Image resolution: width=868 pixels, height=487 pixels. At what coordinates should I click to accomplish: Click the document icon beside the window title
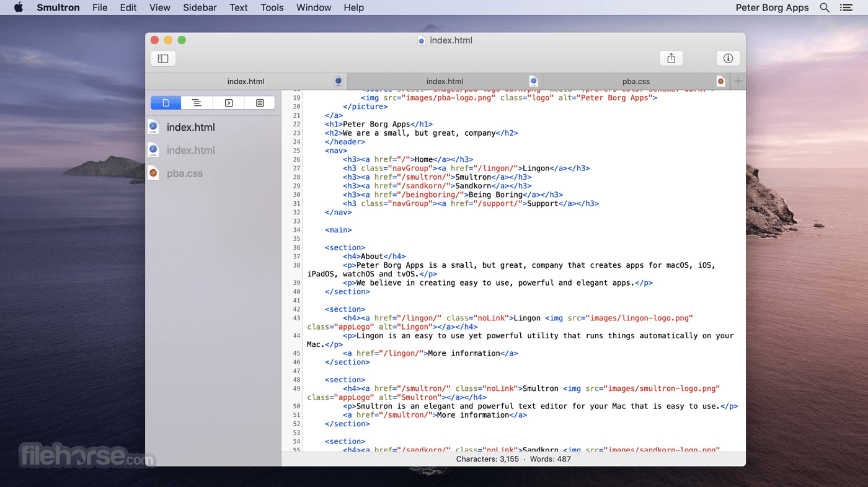(x=422, y=40)
